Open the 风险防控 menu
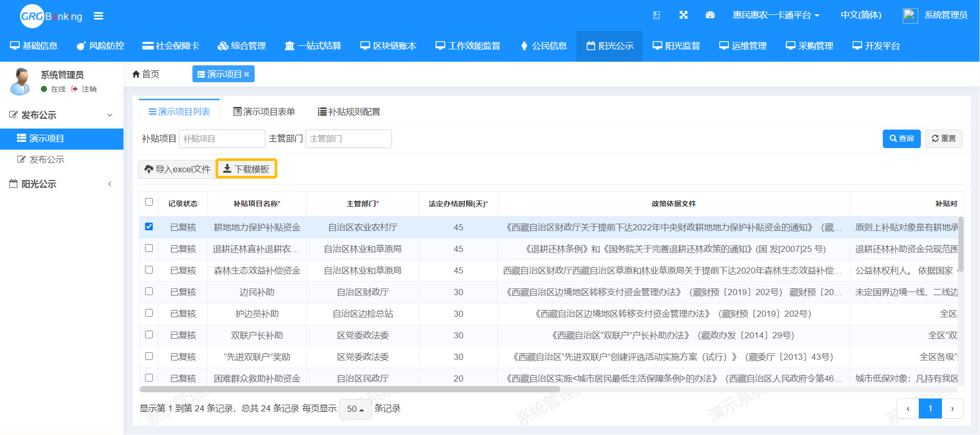This screenshot has height=435, width=980. tap(100, 46)
